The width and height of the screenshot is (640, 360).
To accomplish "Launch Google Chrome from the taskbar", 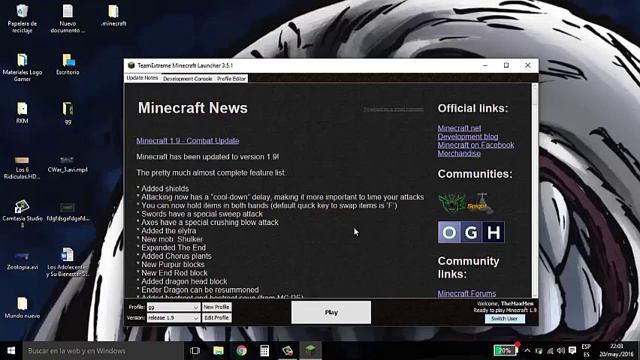I will click(241, 351).
